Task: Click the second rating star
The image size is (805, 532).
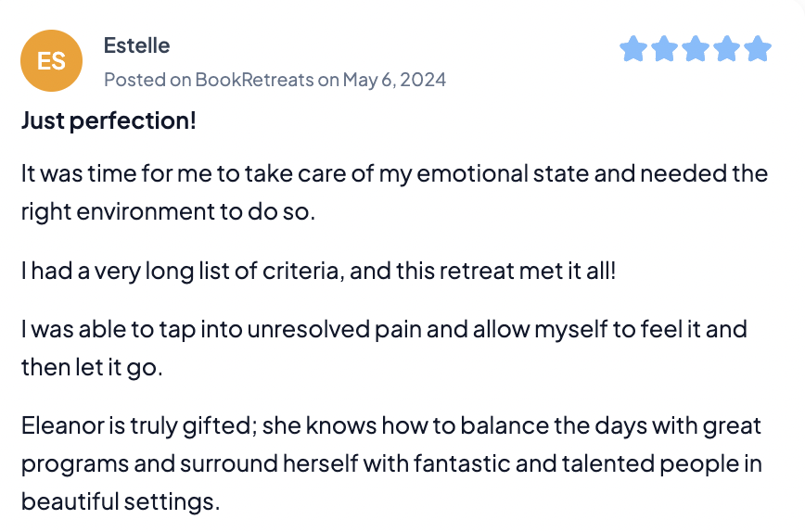Action: [x=664, y=49]
